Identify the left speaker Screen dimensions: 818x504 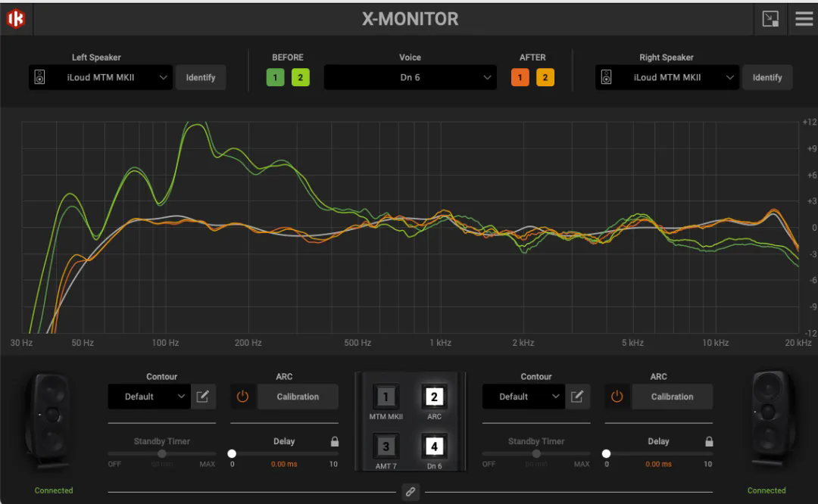[201, 77]
